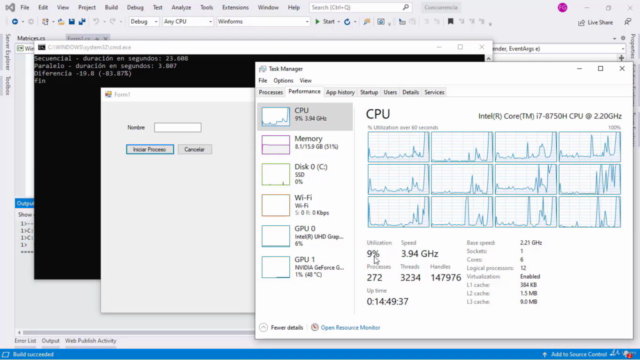Screen dimensions: 640x360
Task: Click the Live Share button
Action: pyautogui.click(x=596, y=22)
